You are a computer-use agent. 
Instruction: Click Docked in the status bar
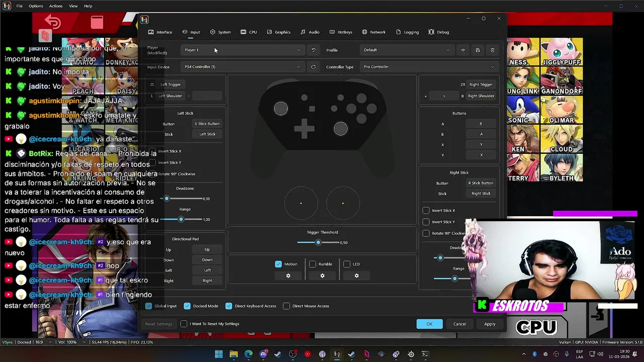(x=24, y=342)
